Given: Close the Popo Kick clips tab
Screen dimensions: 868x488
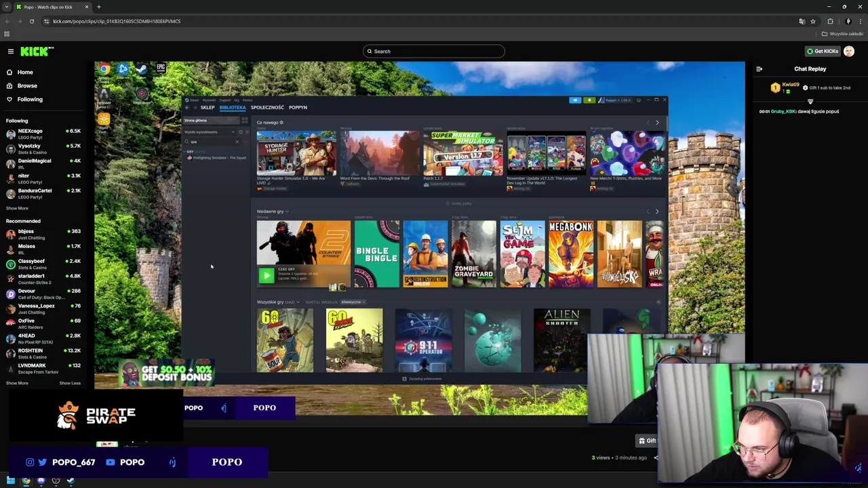Looking at the screenshot, I should click(x=86, y=7).
